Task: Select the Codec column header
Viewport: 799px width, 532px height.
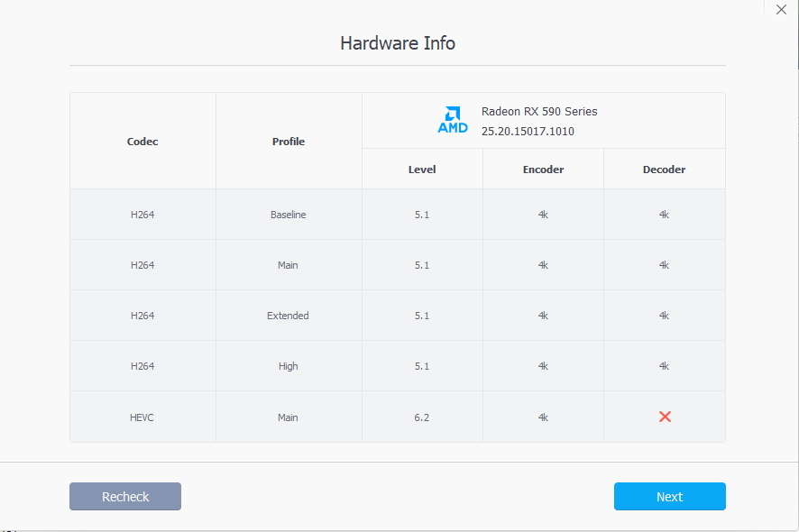Action: (x=142, y=142)
